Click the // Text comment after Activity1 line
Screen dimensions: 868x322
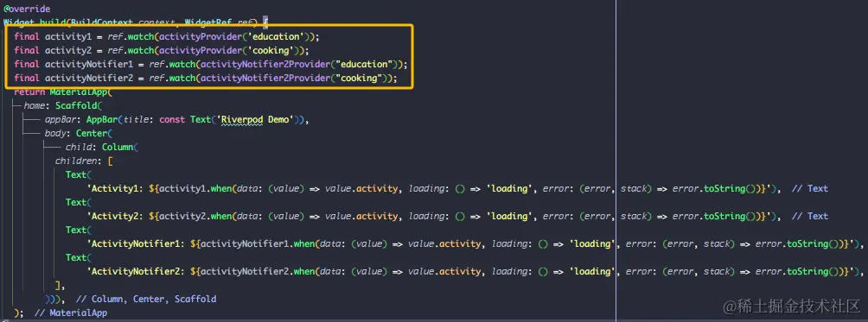click(809, 188)
